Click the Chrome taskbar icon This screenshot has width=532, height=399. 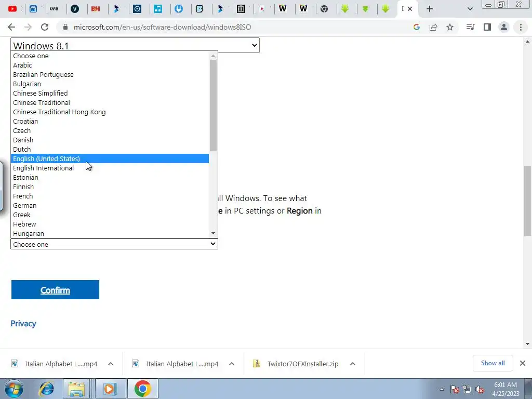pos(142,389)
